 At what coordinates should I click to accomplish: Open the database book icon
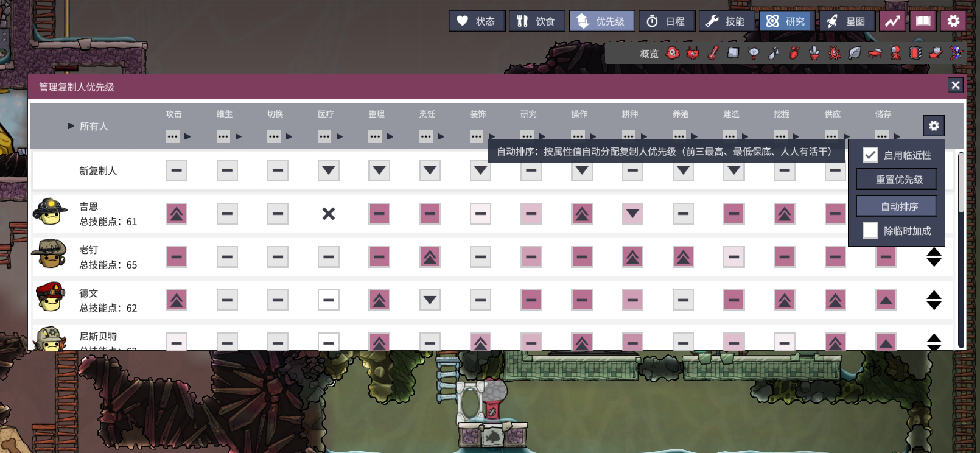point(923,21)
